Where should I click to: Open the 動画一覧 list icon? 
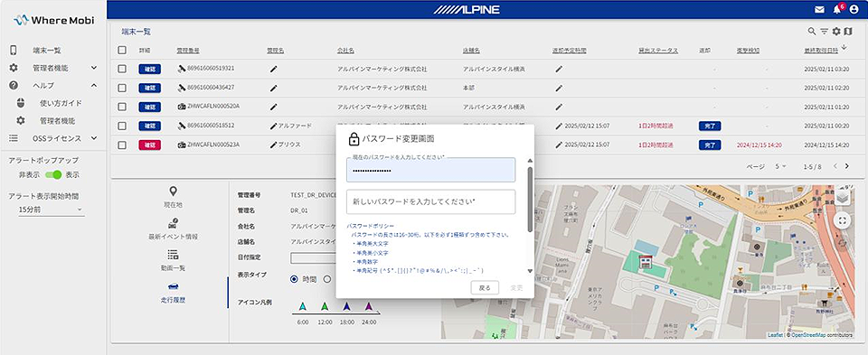(x=174, y=255)
